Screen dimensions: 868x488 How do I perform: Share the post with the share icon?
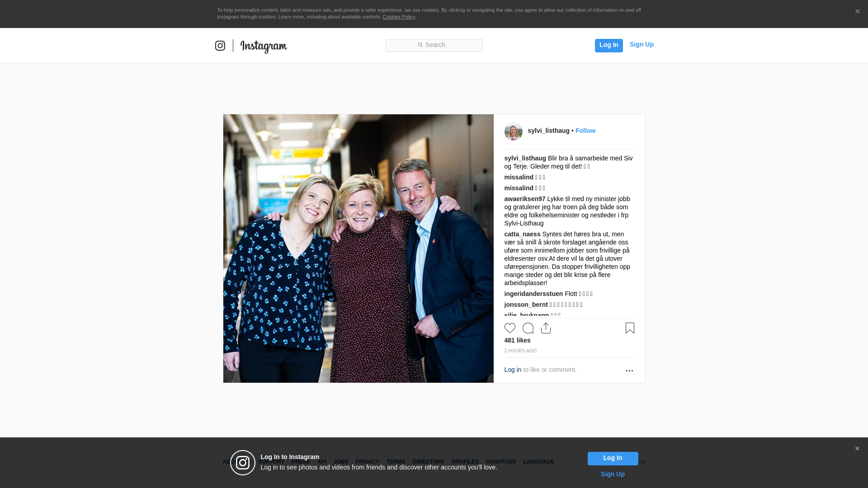click(x=546, y=328)
